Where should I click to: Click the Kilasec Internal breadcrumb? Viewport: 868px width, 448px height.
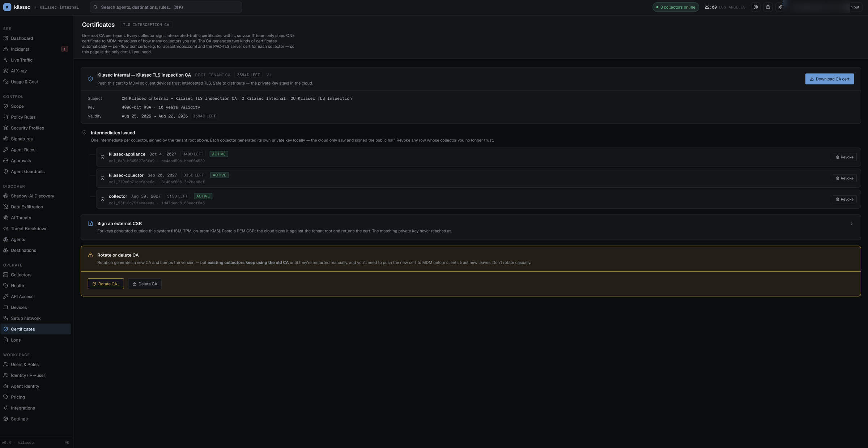(x=59, y=7)
